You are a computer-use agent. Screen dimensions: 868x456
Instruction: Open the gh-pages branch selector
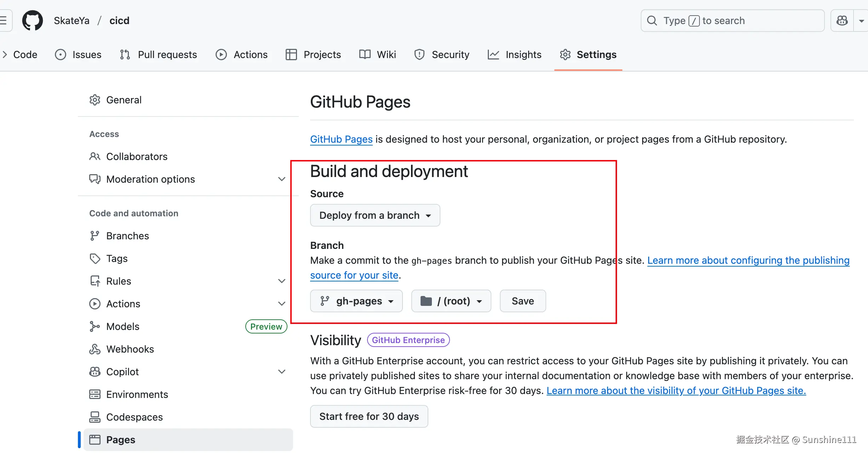pos(356,301)
